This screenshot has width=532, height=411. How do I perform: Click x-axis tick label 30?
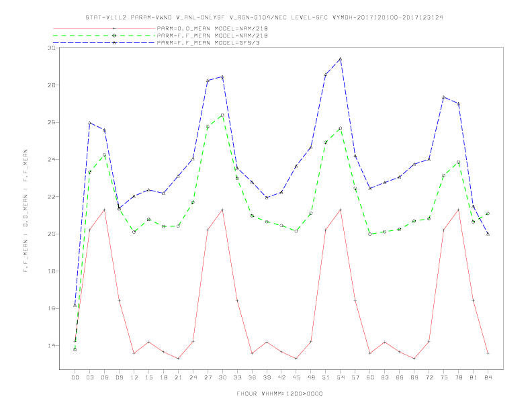(x=222, y=377)
